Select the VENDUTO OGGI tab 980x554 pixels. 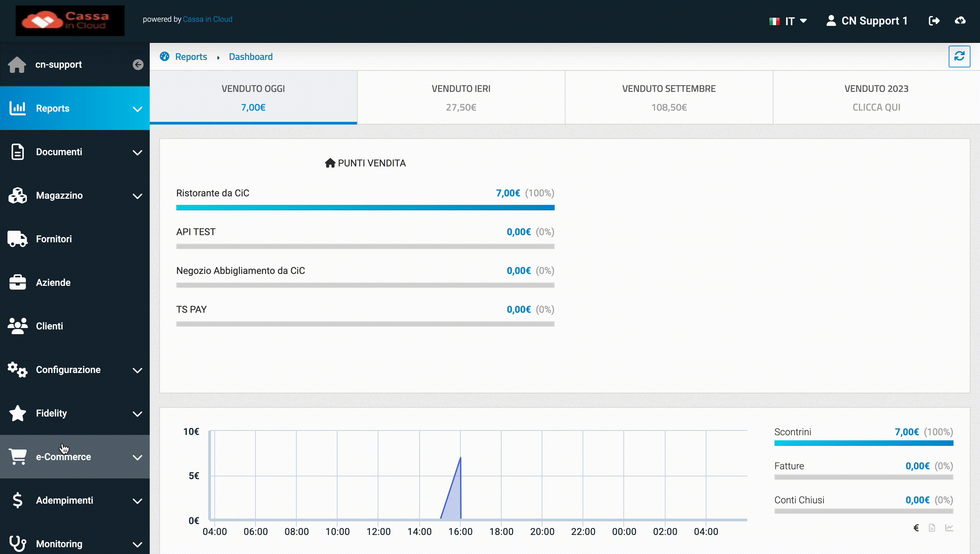tap(254, 97)
